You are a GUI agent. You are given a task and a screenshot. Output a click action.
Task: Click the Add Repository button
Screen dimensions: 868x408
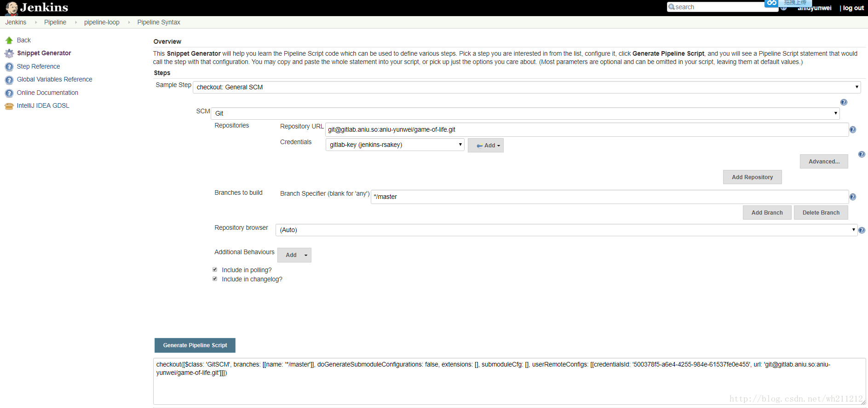point(752,177)
